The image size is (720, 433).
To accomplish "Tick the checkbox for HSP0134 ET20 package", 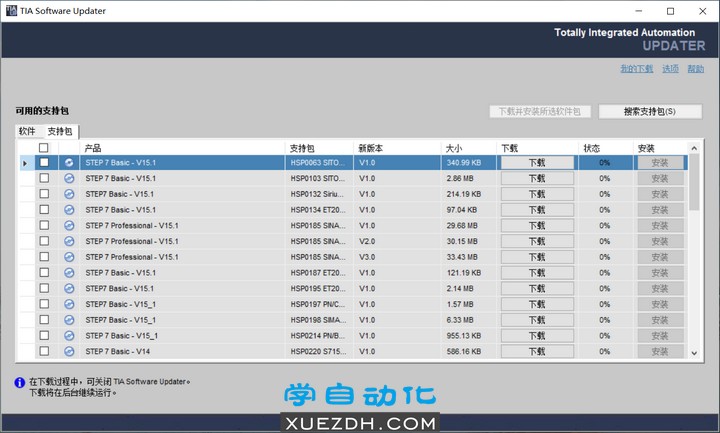I will pyautogui.click(x=44, y=209).
